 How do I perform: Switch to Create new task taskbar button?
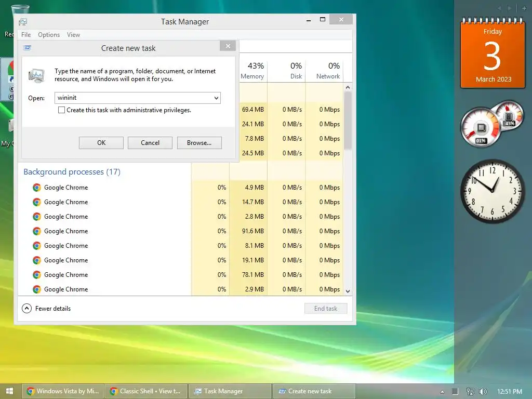pos(314,391)
